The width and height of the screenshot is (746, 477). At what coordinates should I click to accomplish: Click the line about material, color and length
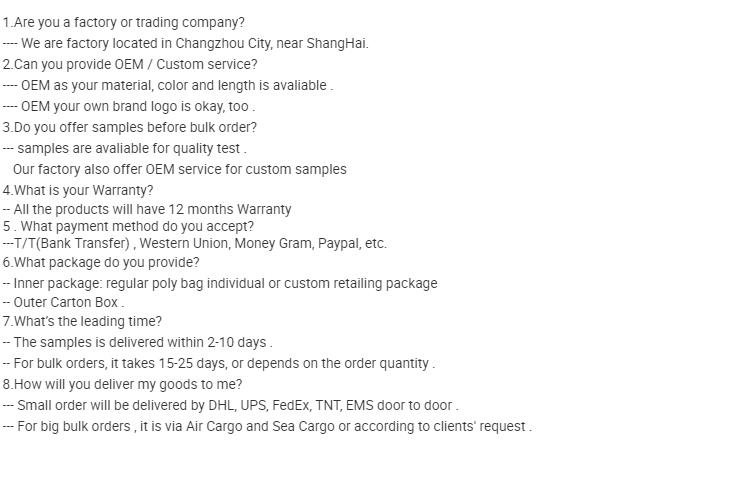point(168,85)
